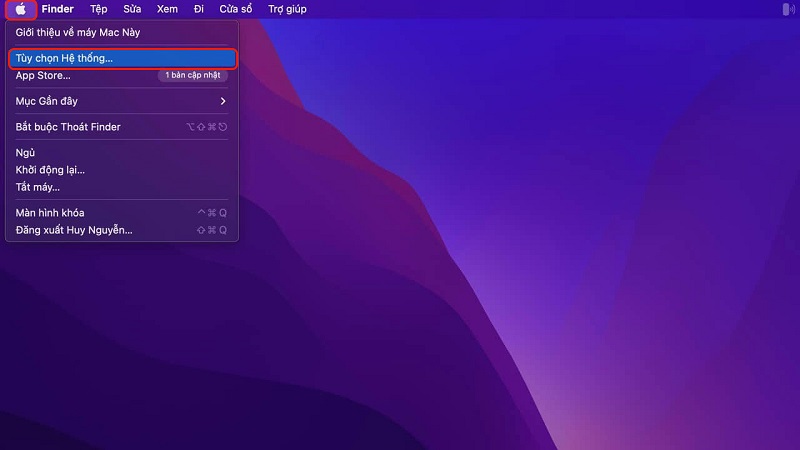The image size is (800, 450).
Task: Open the Sửa menu in menu bar
Action: 132,9
